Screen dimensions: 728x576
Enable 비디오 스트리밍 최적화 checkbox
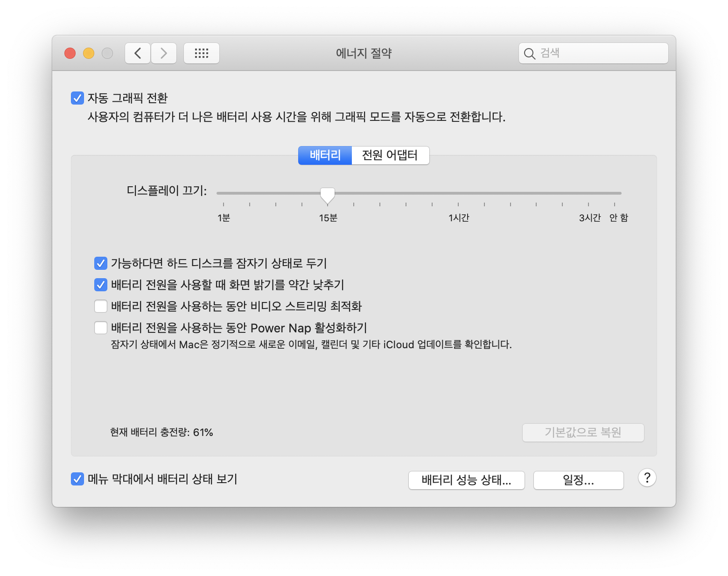[101, 306]
